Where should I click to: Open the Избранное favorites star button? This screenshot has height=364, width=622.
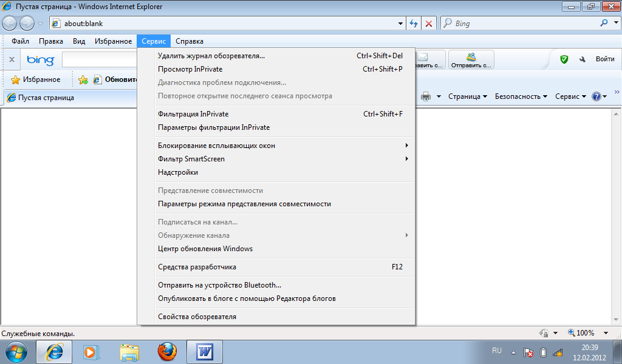(36, 79)
